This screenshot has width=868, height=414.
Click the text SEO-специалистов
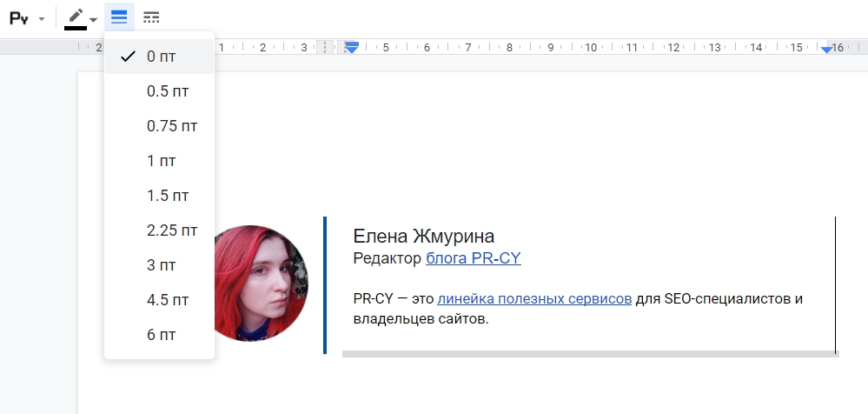tap(727, 299)
